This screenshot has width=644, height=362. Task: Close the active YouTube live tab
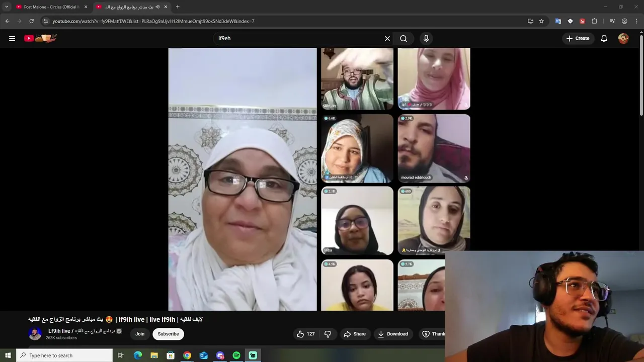click(166, 7)
